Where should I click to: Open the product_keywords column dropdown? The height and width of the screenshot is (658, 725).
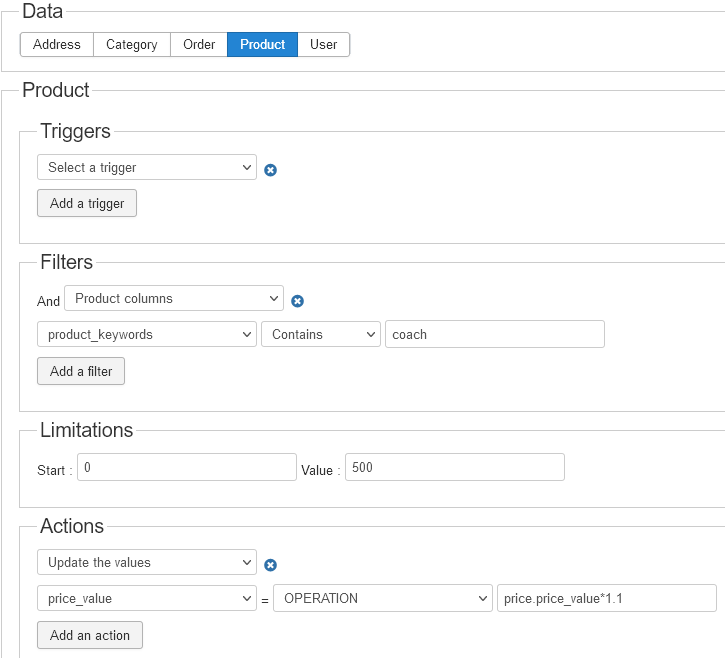point(146,334)
